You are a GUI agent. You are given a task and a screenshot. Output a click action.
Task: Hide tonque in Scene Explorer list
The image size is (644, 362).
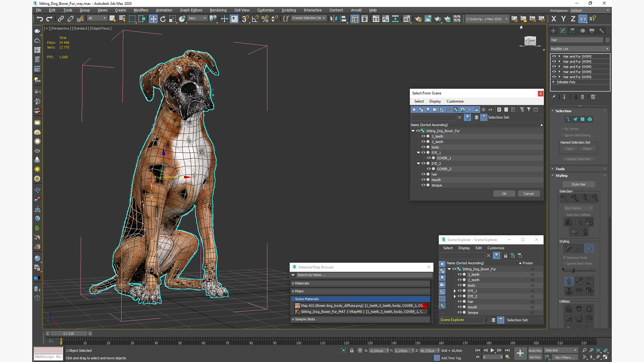click(x=460, y=312)
